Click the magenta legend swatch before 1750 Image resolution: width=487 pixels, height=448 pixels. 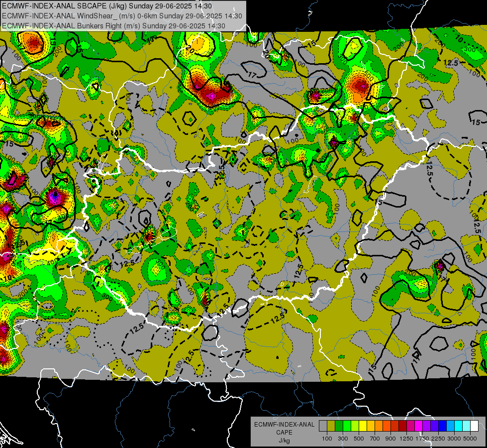click(419, 426)
